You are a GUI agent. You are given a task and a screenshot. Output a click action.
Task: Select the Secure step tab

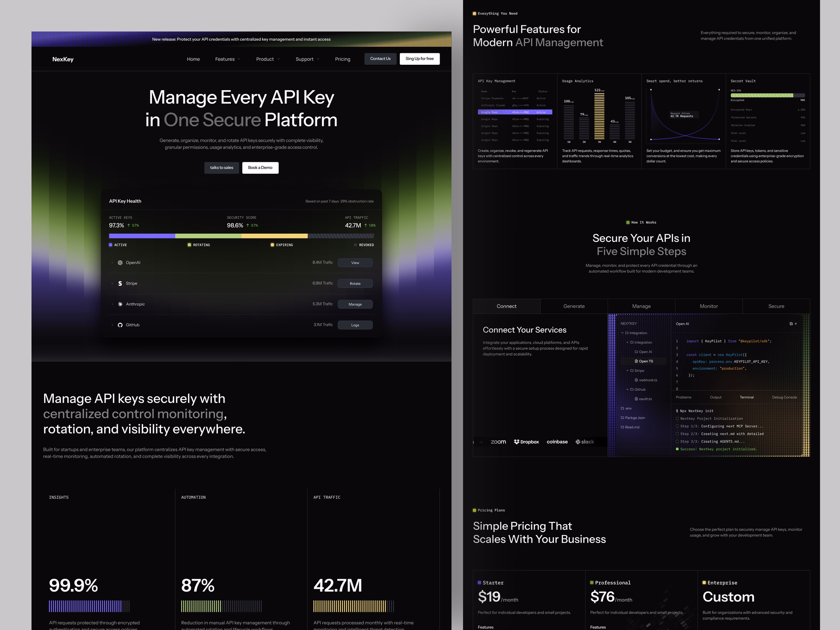[776, 306]
